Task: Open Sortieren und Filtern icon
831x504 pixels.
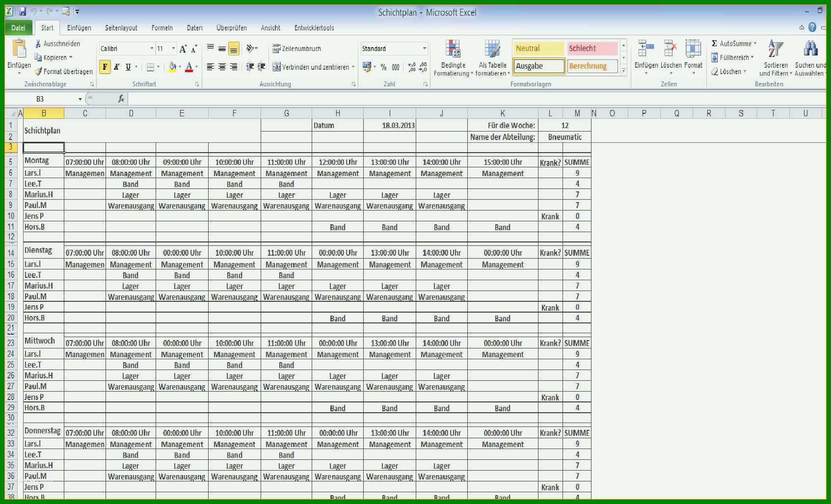Action: tap(776, 49)
